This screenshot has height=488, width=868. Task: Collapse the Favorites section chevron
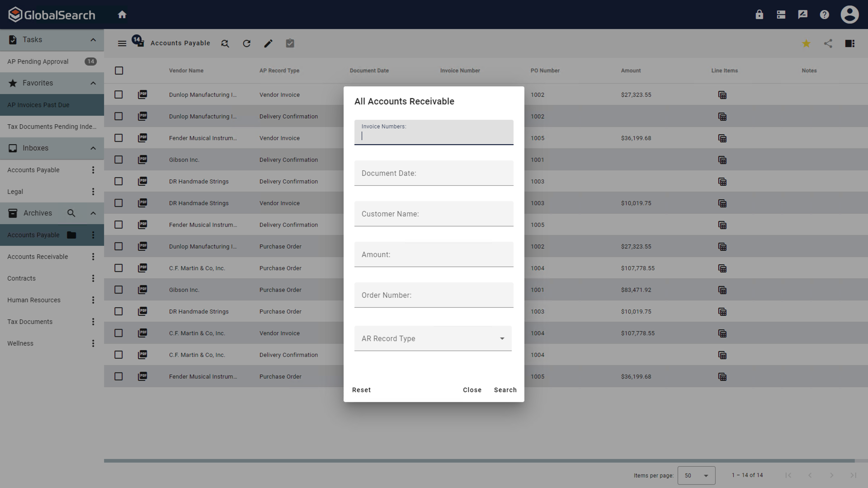(93, 83)
